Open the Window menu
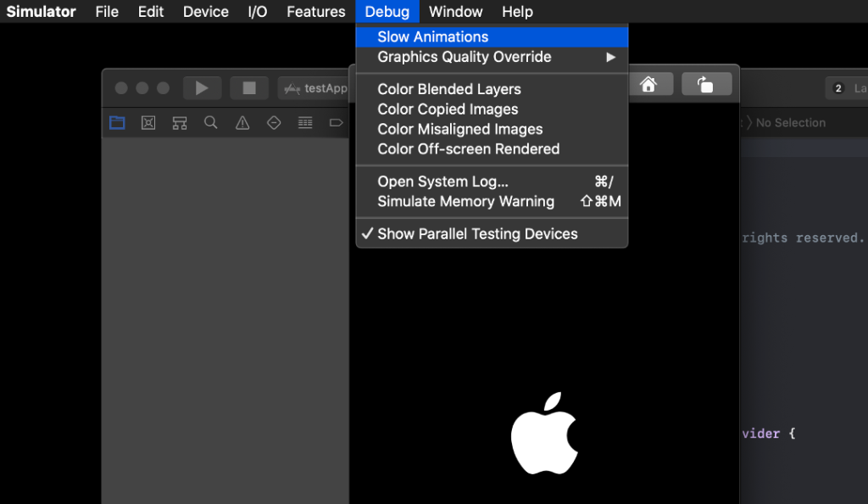Screen dimensions: 868x504 (x=455, y=12)
